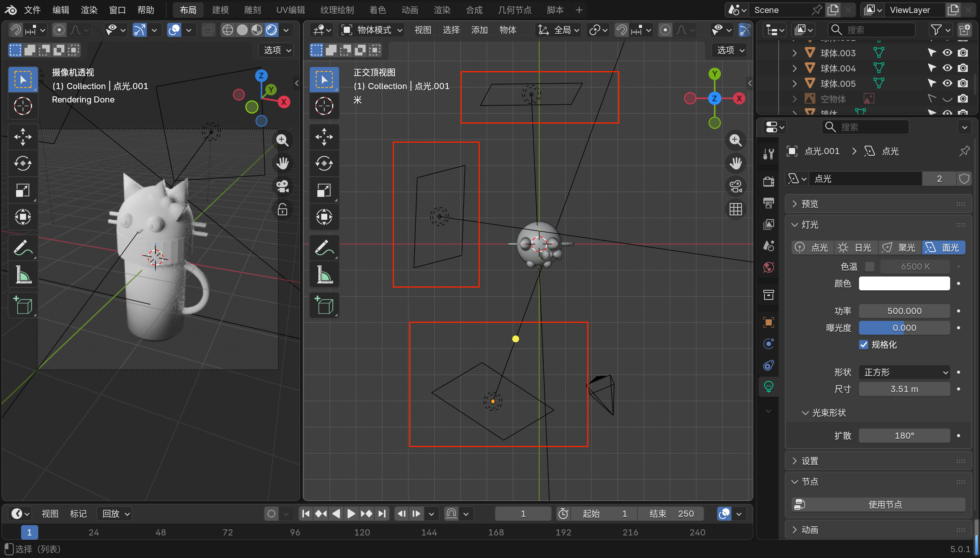Open the World properties tab

[768, 267]
